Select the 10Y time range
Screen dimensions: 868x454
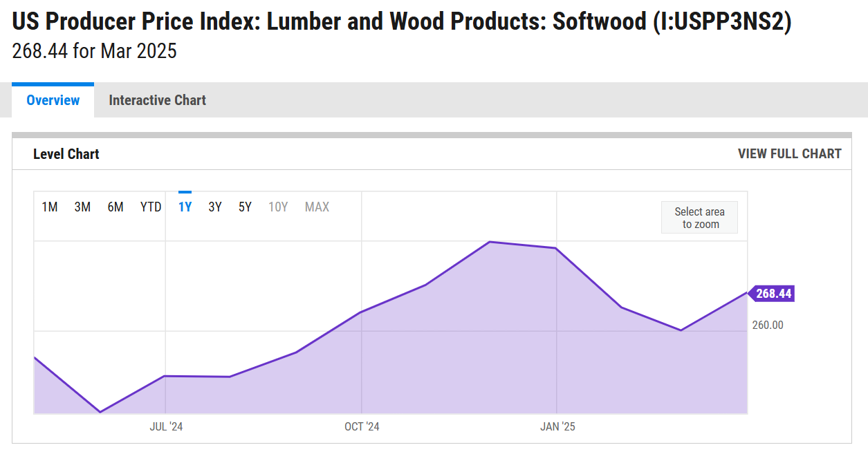(277, 206)
